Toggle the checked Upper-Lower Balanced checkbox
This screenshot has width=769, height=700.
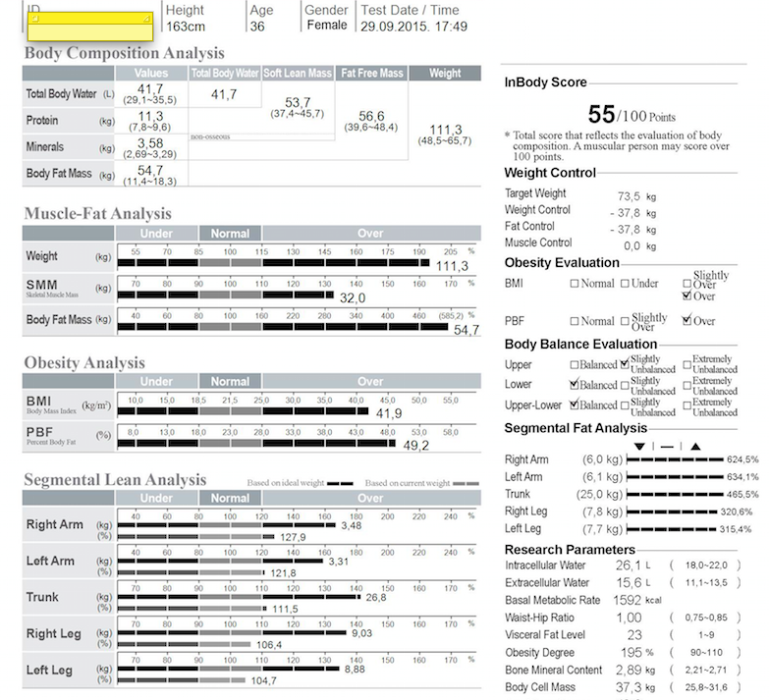[575, 404]
